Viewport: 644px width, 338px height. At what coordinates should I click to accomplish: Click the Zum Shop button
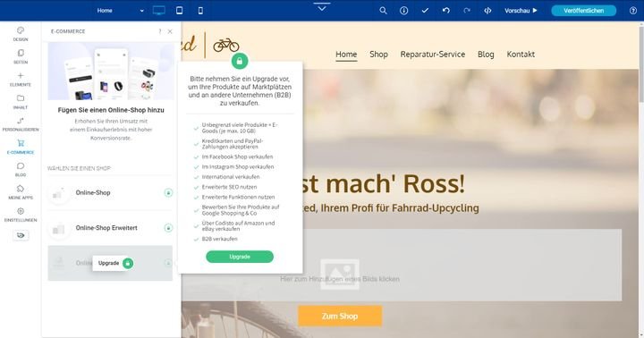click(340, 317)
